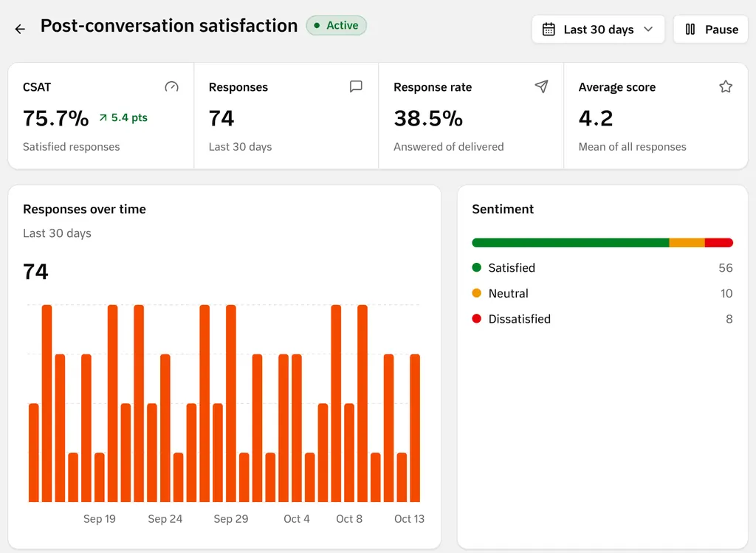Select the 38.5% response rate value
This screenshot has height=553, width=756.
428,118
